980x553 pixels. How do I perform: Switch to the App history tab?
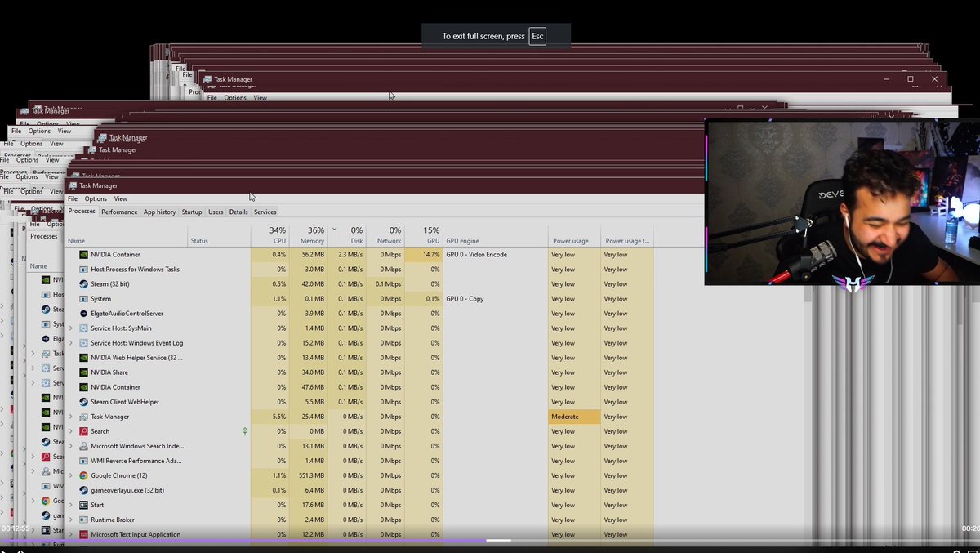pos(159,212)
